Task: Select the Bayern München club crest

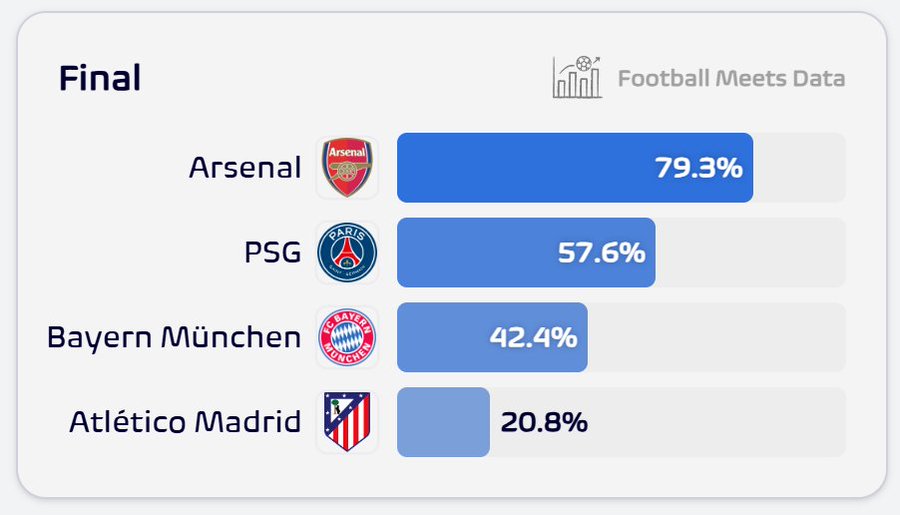Action: point(347,338)
